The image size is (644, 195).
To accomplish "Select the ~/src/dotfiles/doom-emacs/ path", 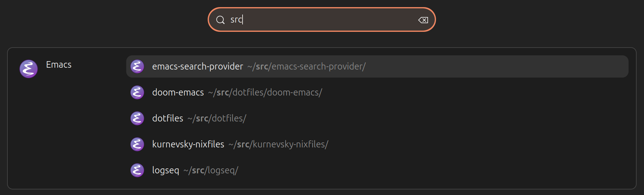I will click(x=265, y=92).
